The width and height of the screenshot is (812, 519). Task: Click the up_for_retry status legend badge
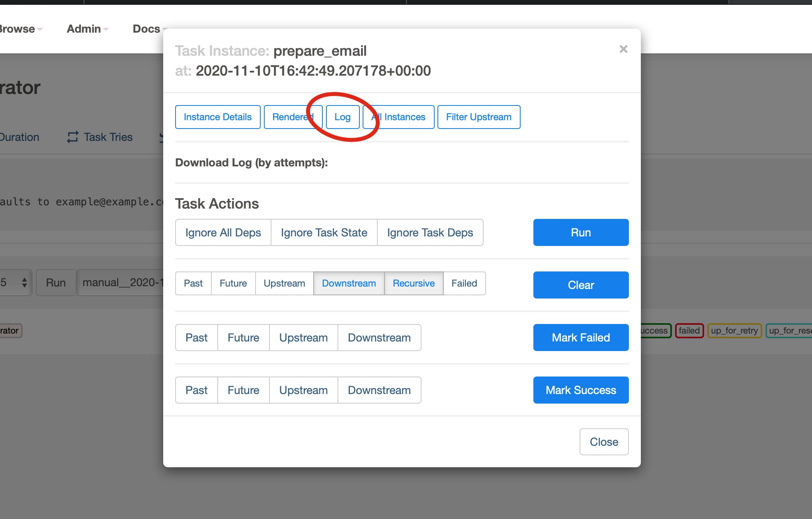click(x=734, y=330)
